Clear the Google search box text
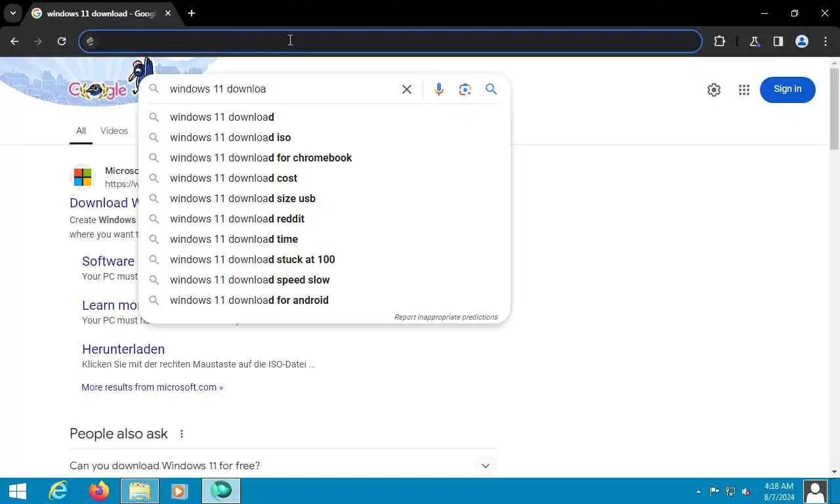The width and height of the screenshot is (840, 504). 407,89
